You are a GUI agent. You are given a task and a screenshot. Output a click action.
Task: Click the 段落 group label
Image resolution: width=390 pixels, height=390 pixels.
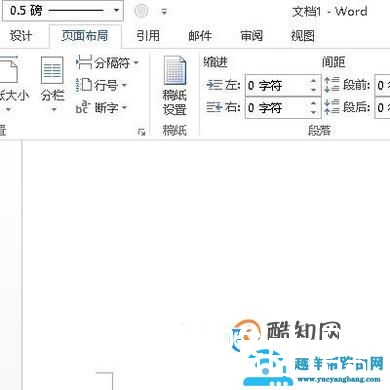pyautogui.click(x=319, y=130)
